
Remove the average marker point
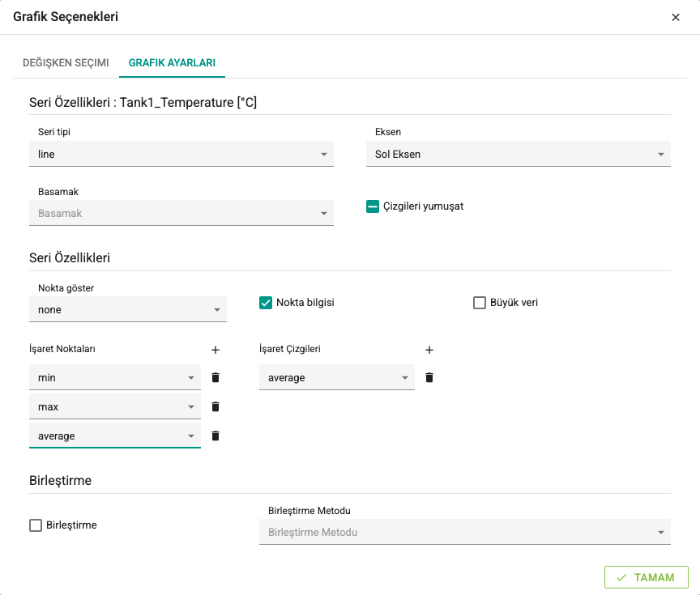tap(216, 436)
